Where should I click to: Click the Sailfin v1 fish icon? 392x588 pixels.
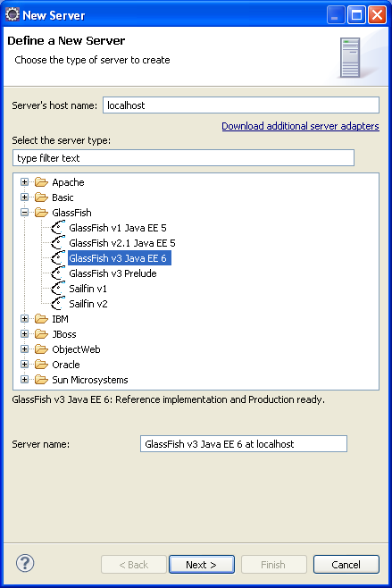point(58,289)
